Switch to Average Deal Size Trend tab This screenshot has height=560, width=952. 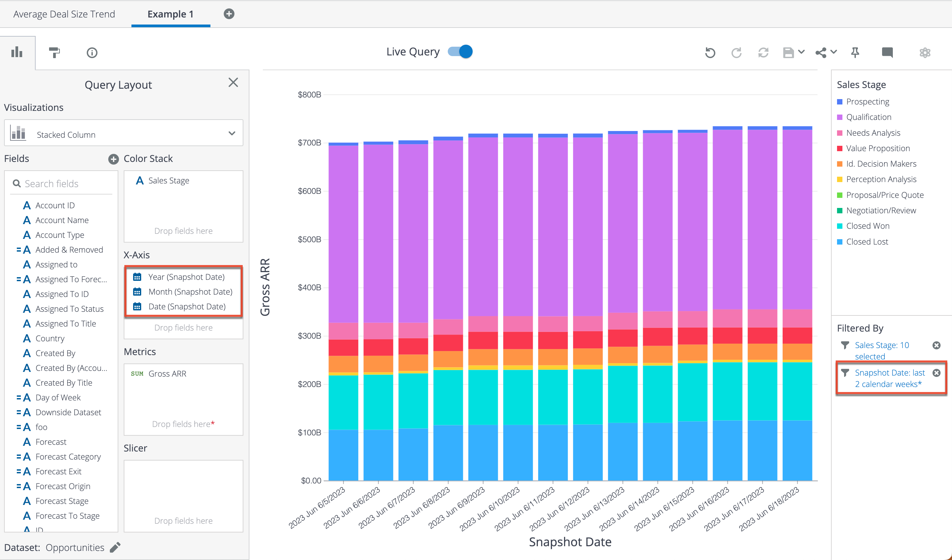64,14
